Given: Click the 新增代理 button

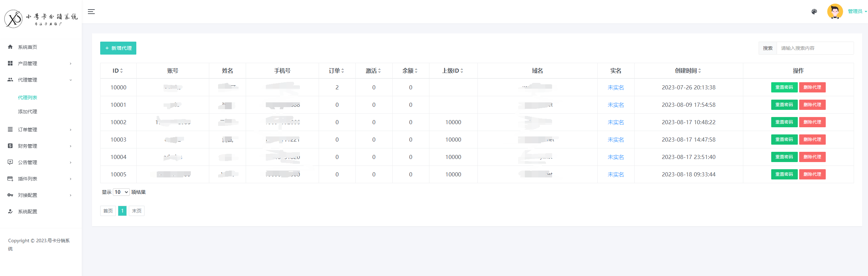Looking at the screenshot, I should [118, 48].
